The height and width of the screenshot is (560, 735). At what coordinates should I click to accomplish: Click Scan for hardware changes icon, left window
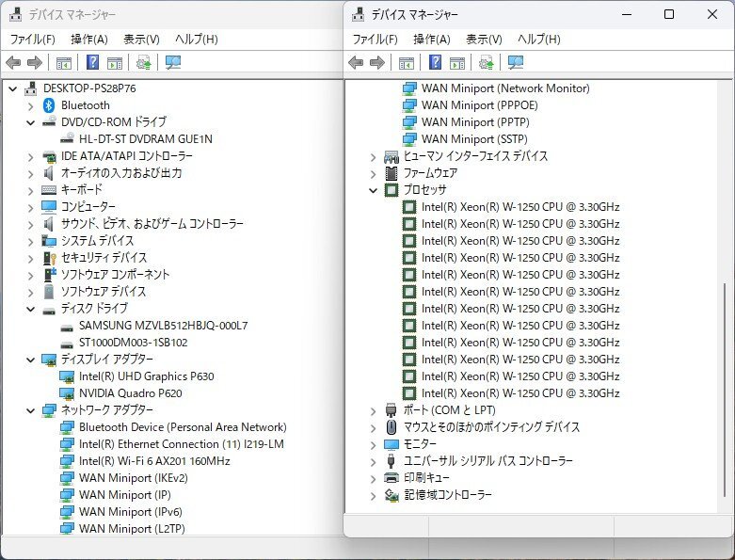[x=173, y=62]
